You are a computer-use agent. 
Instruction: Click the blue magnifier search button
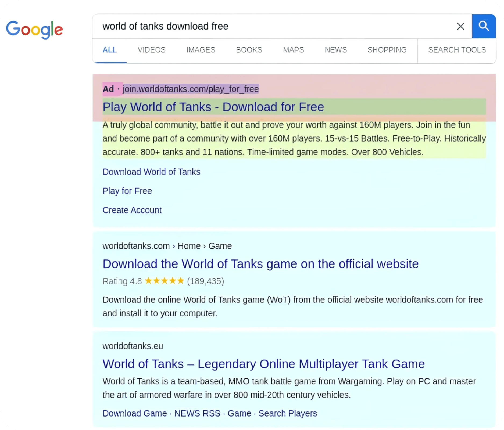[x=484, y=26]
